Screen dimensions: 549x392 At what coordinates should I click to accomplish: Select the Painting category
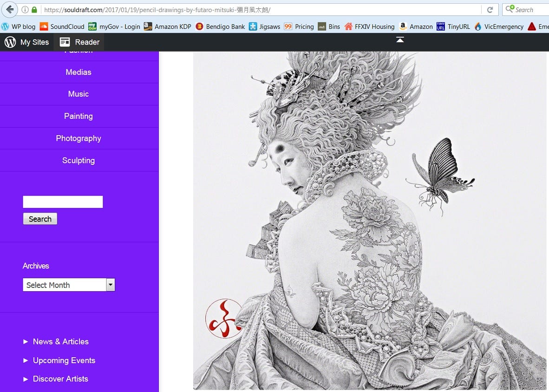click(x=78, y=116)
